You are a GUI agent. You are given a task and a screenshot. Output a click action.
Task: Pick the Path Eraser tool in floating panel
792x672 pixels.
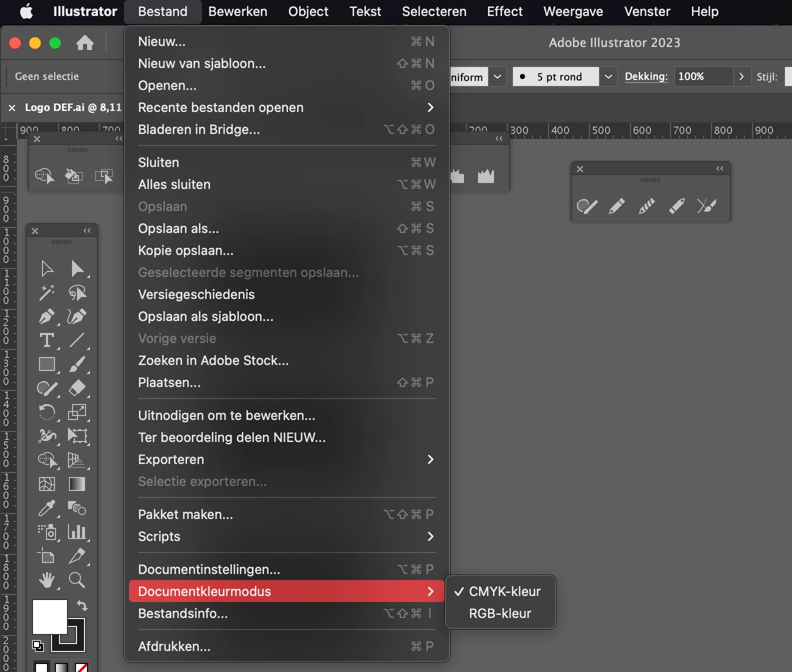(x=677, y=206)
